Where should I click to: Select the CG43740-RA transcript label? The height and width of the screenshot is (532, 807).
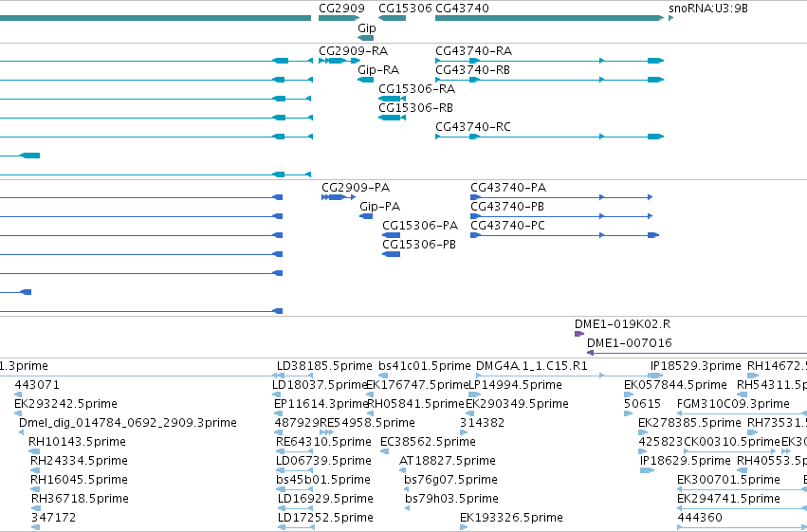(x=474, y=51)
